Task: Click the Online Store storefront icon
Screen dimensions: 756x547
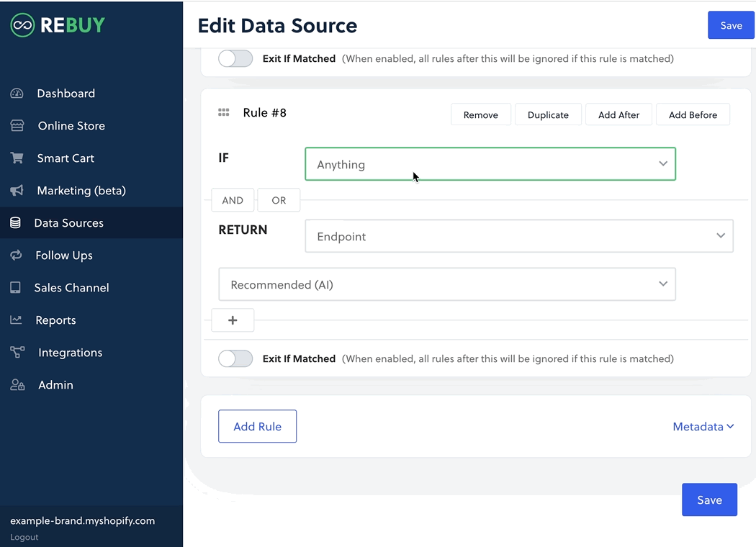Action: 17,126
